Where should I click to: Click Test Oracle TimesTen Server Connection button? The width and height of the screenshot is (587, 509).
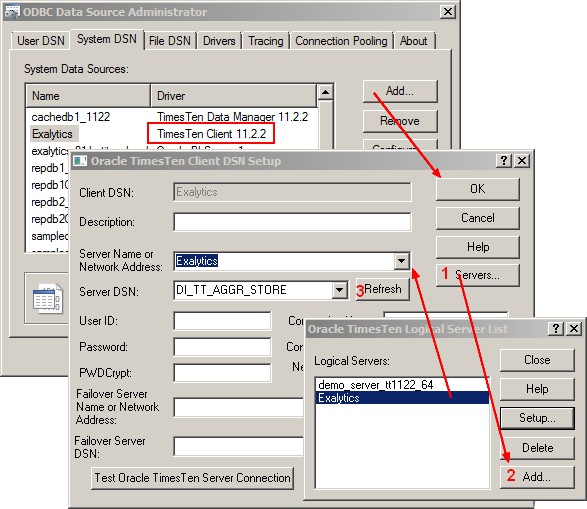click(x=192, y=478)
